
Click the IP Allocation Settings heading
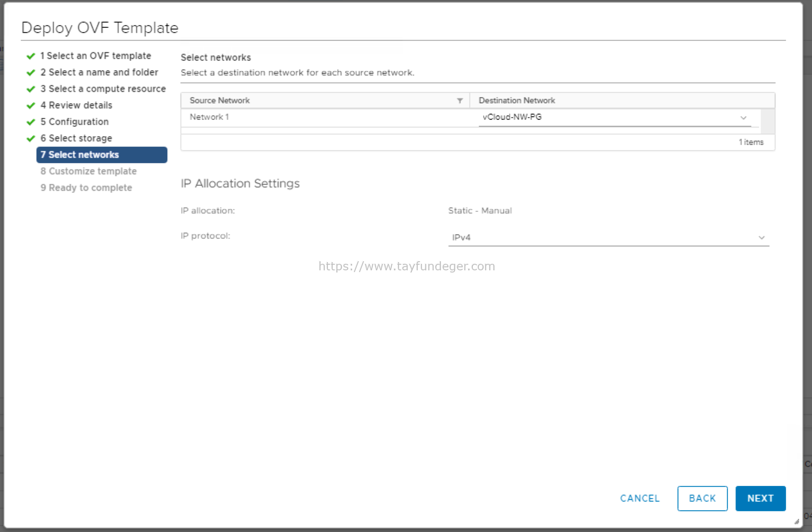[x=240, y=184]
